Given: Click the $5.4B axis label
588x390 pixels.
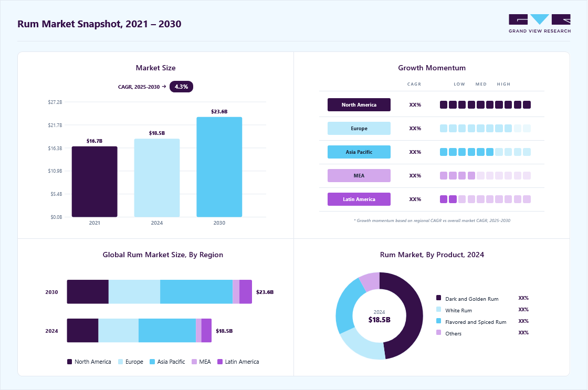Looking at the screenshot, I should point(56,194).
